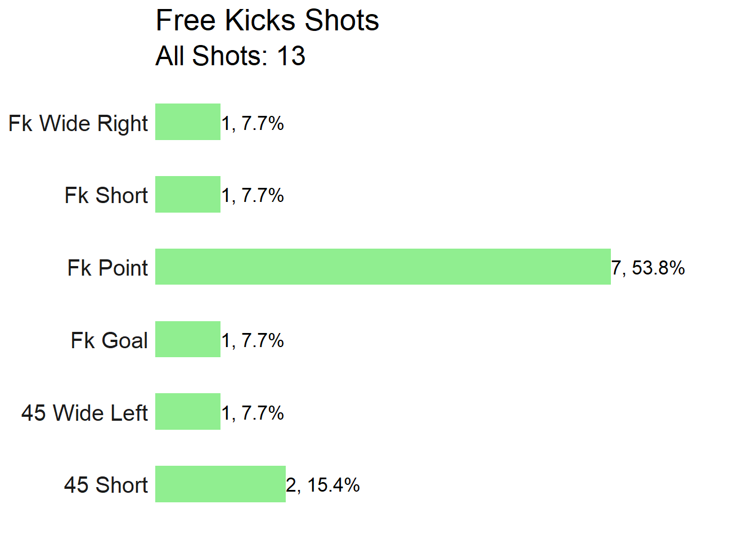The height and width of the screenshot is (540, 756).
Task: Click the 7, 53.8% value label
Action: (x=649, y=268)
